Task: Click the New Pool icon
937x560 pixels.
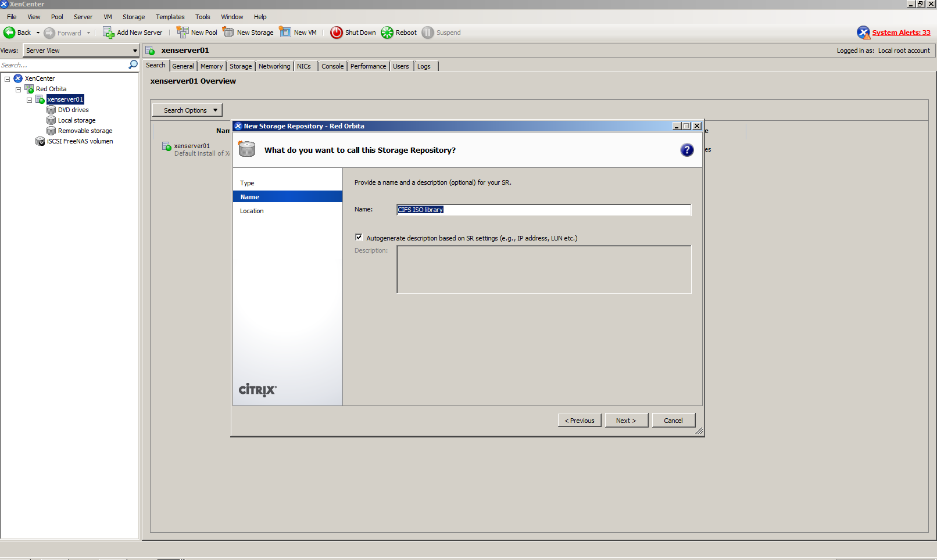Action: [183, 33]
